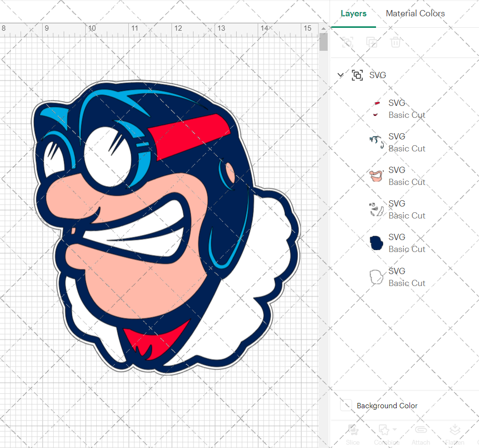Click the canvas scrollbar up arrow
The image size is (479, 448).
(x=323, y=28)
